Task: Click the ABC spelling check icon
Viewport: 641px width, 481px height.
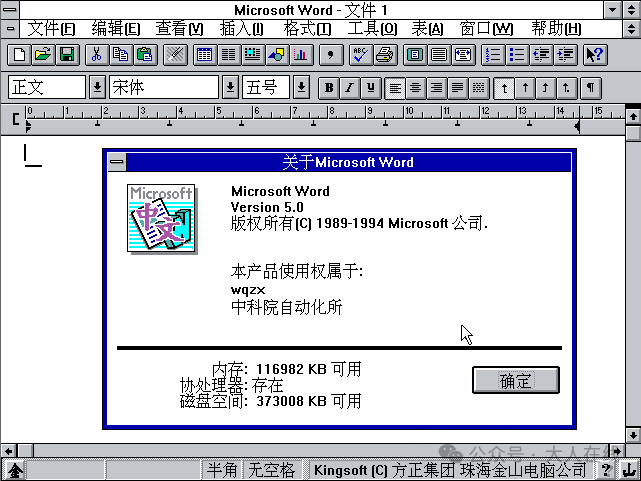Action: pyautogui.click(x=361, y=55)
